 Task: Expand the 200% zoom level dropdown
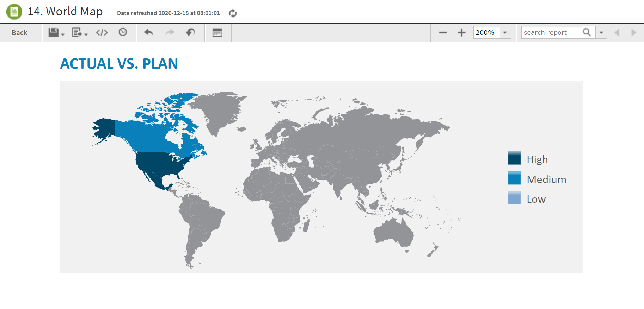point(505,33)
